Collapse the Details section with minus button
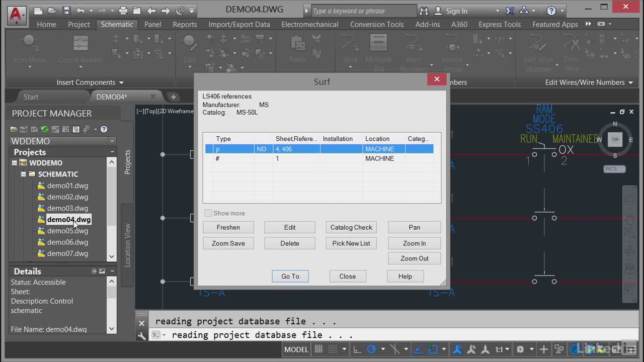The height and width of the screenshot is (362, 644). click(112, 271)
